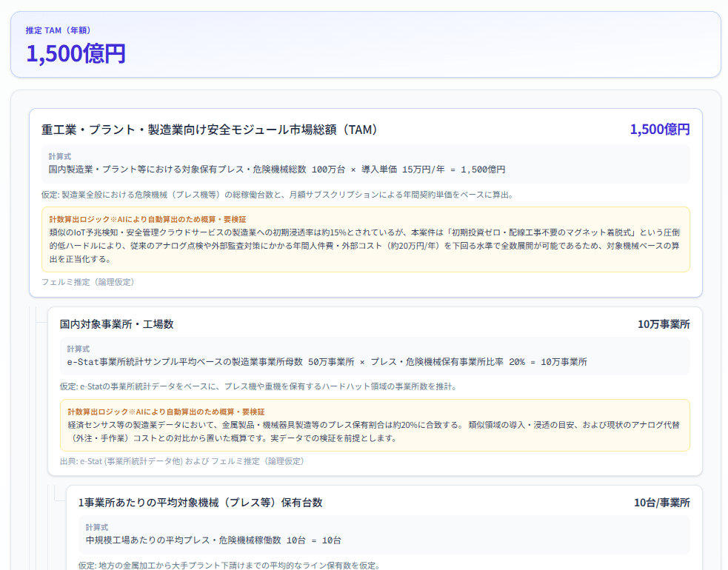Screen dimensions: 728x570
Task: Click the paragraph mentioning 経済センサス等の製造業データ
Action: (x=374, y=432)
